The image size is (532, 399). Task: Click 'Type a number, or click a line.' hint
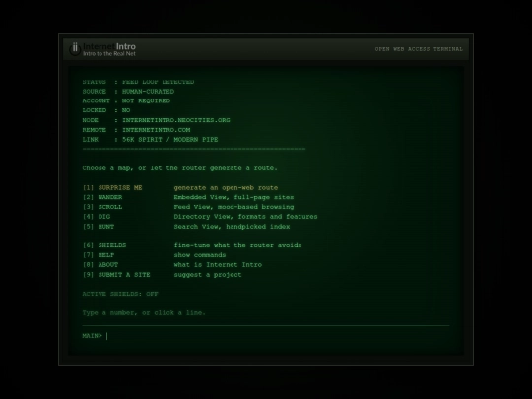click(144, 313)
